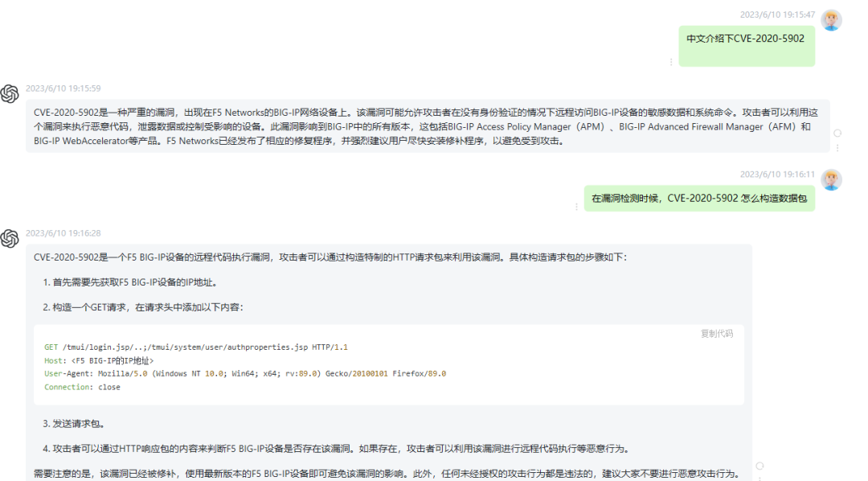Click the line mentioning 'BIG-IP Advanced Firewall Manager (AFM)'
Image resolution: width=868 pixels, height=481 pixels.
(x=423, y=127)
